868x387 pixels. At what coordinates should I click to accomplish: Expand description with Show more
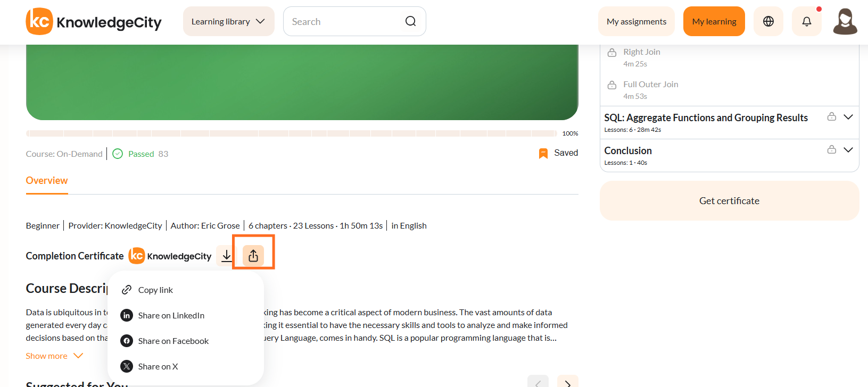coord(54,356)
